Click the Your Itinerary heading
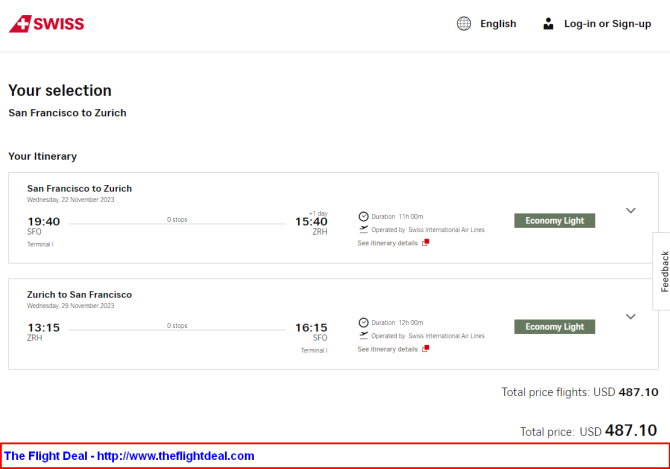This screenshot has height=469, width=670. point(43,156)
